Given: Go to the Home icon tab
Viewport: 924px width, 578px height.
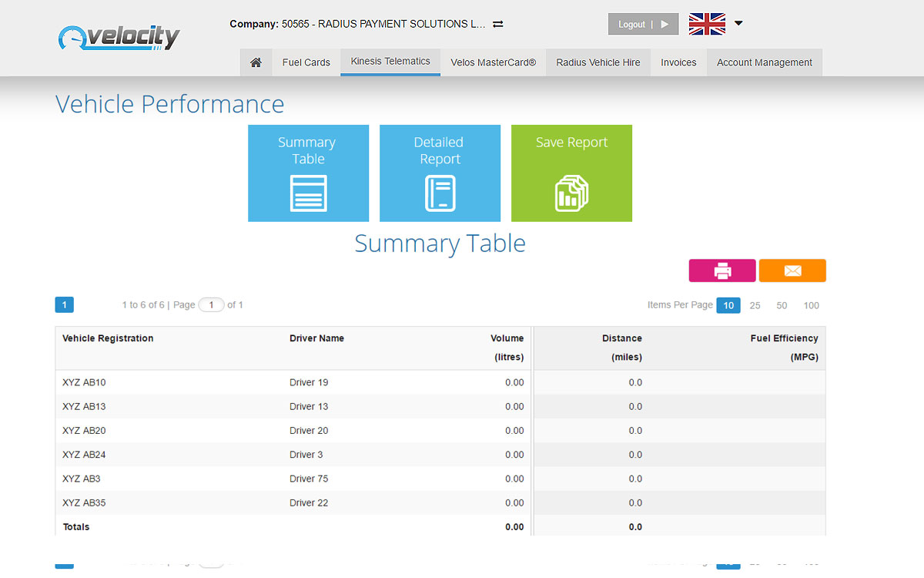Looking at the screenshot, I should [x=256, y=62].
